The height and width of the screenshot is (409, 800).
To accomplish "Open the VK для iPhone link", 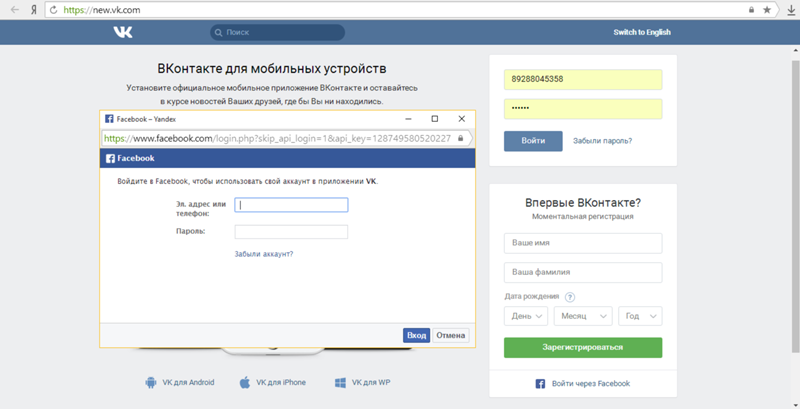I will tap(281, 382).
